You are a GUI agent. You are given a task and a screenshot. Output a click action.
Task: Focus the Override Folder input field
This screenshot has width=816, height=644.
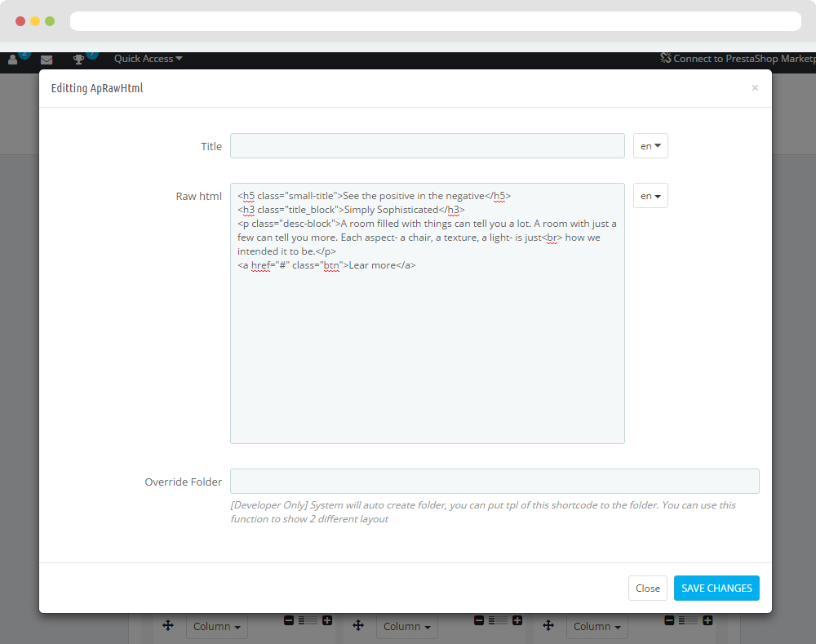tap(494, 481)
